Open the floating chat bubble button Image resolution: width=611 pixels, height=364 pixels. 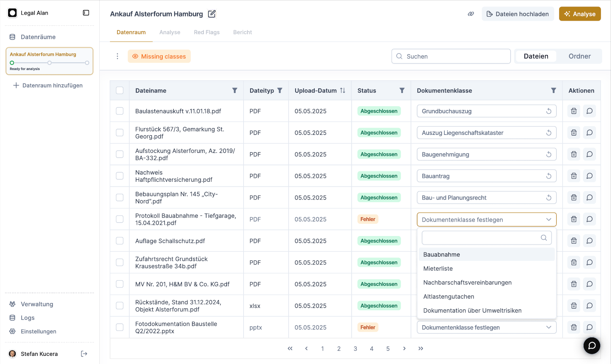point(592,346)
